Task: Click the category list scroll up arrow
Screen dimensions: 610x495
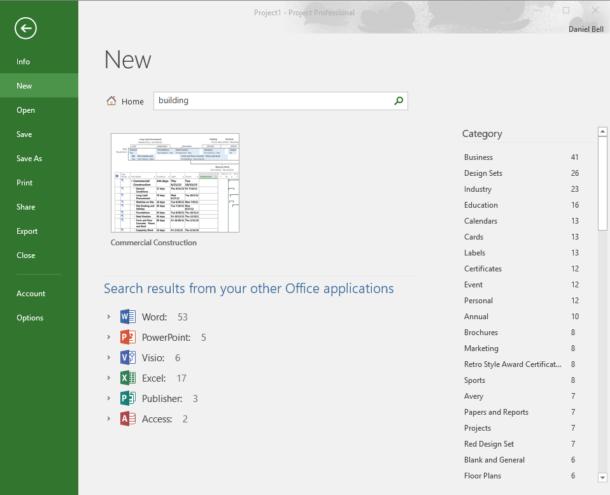Action: (x=603, y=132)
